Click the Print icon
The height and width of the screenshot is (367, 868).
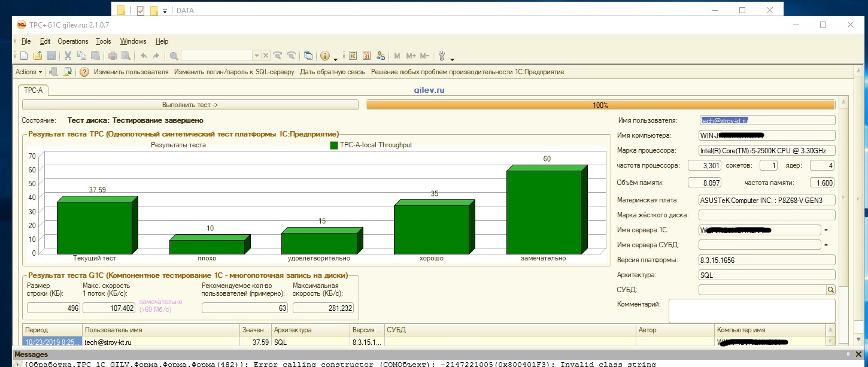point(113,56)
